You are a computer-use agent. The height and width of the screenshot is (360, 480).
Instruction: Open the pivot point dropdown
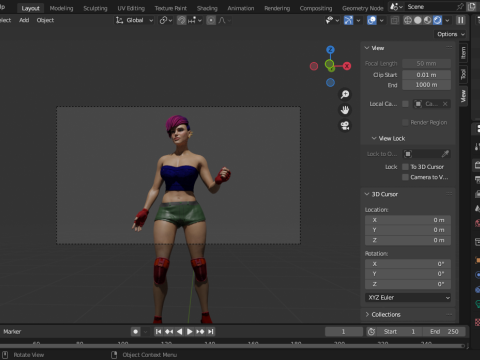point(166,20)
